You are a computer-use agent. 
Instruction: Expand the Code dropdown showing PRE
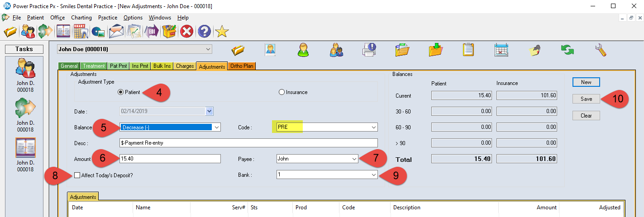[x=373, y=127]
